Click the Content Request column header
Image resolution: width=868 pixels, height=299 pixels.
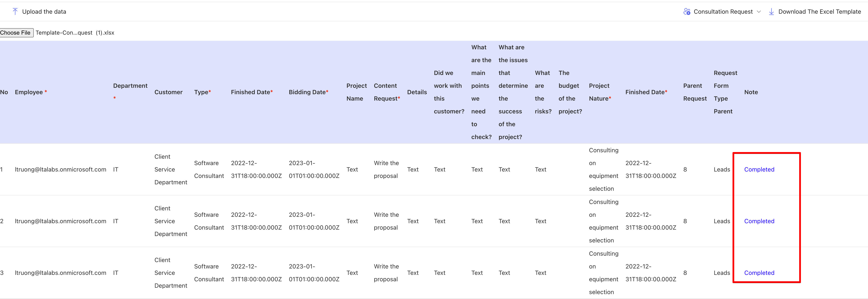385,92
